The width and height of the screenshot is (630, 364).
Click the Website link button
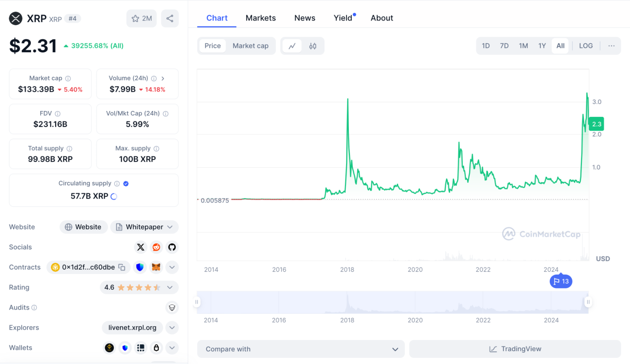pos(83,227)
